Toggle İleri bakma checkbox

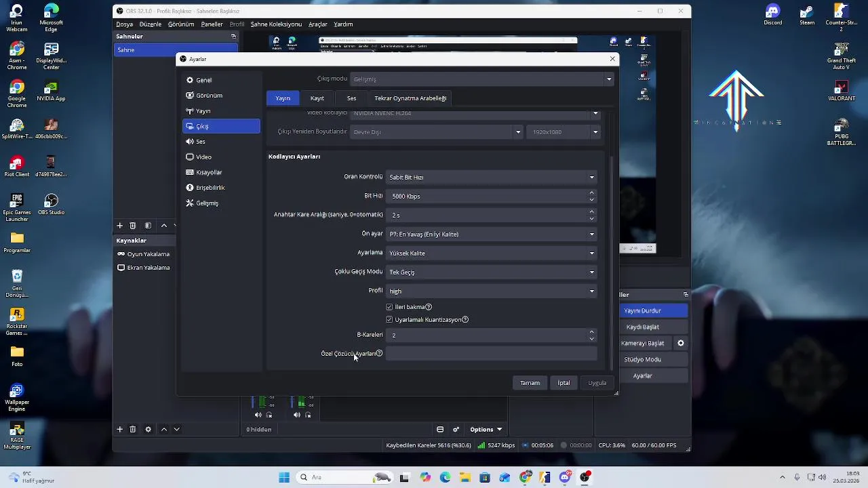(x=389, y=307)
